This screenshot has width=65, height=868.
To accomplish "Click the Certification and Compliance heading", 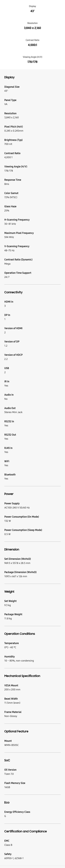I will 25,831.
